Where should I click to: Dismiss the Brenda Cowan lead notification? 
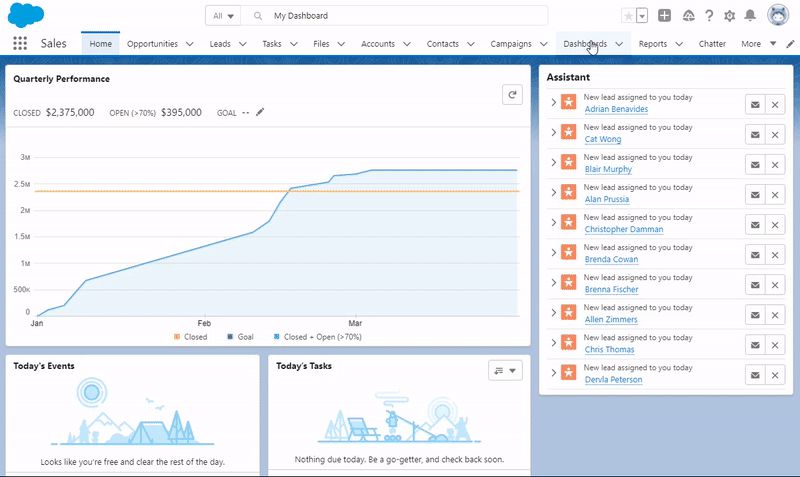coord(774,255)
